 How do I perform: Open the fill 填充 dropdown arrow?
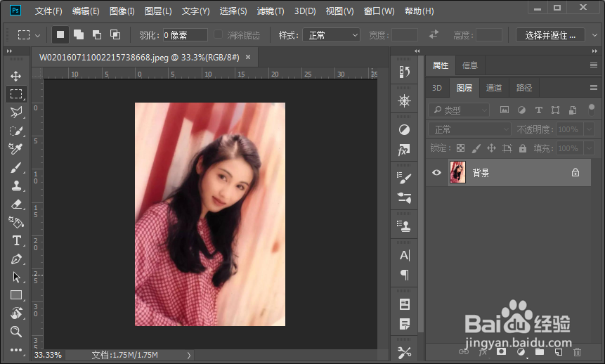589,148
